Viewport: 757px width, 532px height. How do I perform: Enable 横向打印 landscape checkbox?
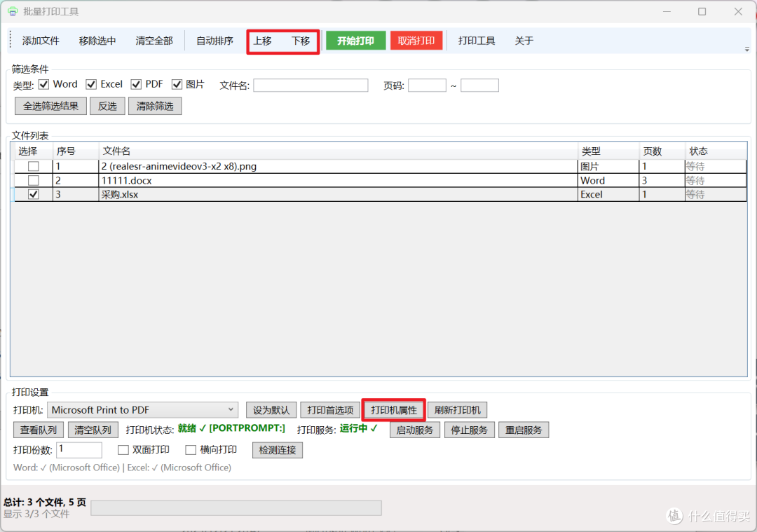tap(191, 450)
